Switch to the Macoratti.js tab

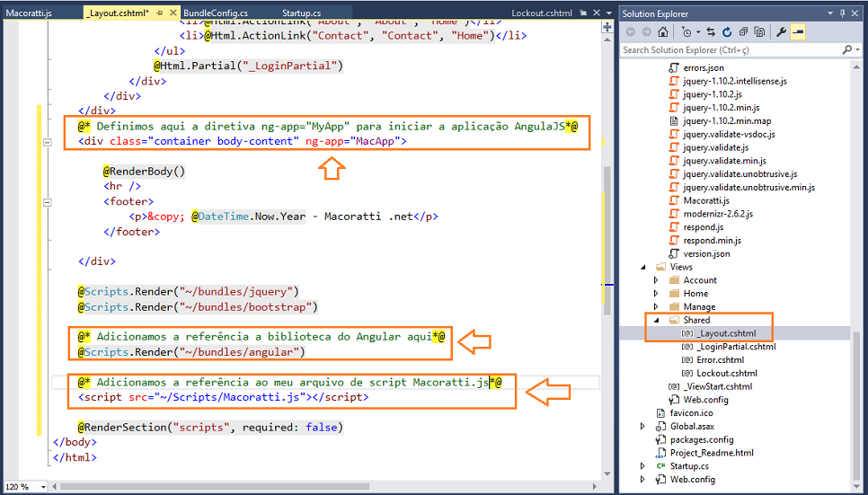29,13
